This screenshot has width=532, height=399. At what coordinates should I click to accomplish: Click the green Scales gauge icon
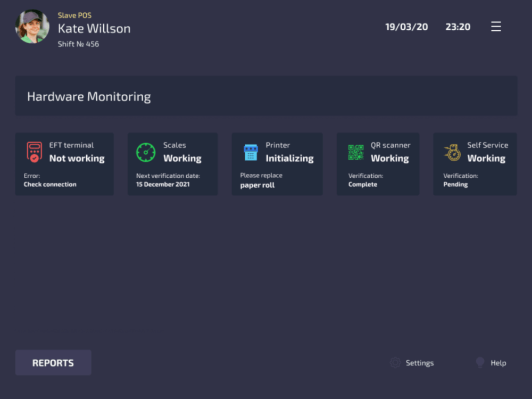tap(146, 152)
